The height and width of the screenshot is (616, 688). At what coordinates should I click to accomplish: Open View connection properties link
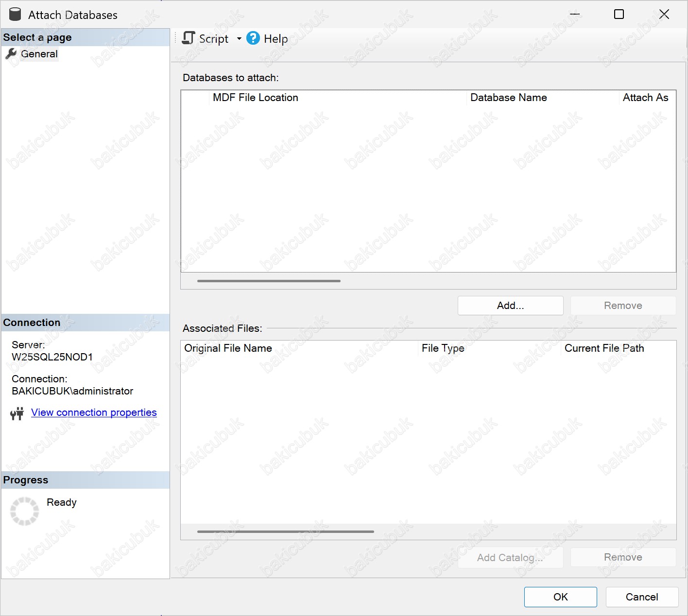point(94,412)
